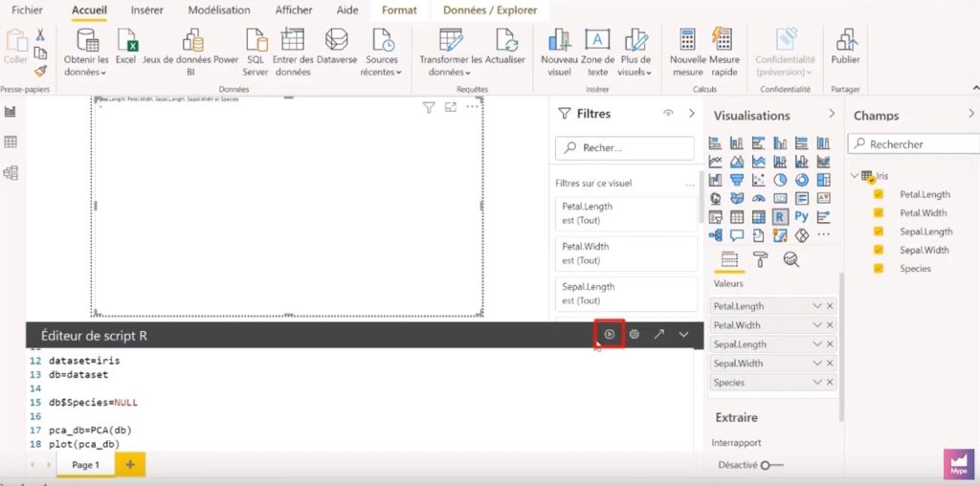Open the Aide ribbon tab

pos(347,10)
